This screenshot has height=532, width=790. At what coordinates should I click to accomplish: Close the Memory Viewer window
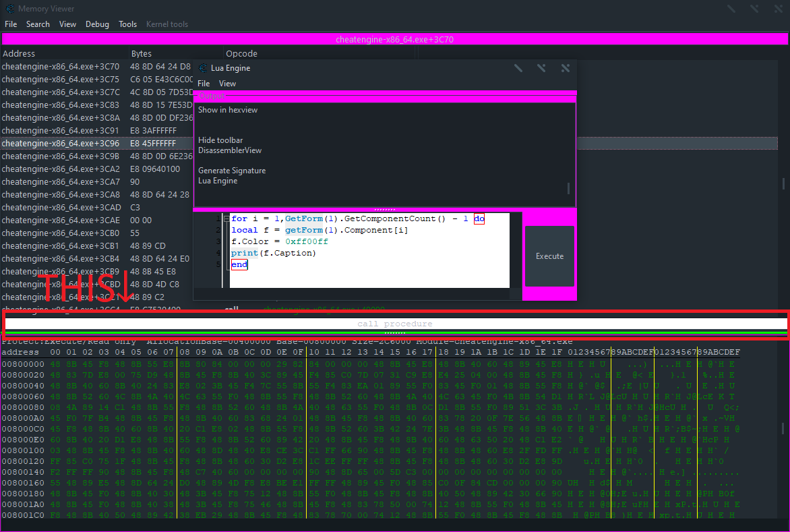click(x=777, y=9)
